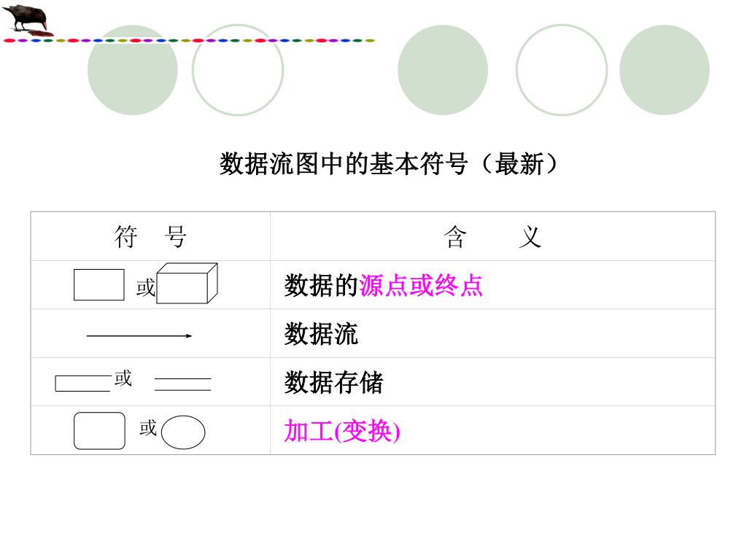Screen dimensions: 747x560
Task: Click the hollow circle next to first green circle
Action: pos(238,70)
